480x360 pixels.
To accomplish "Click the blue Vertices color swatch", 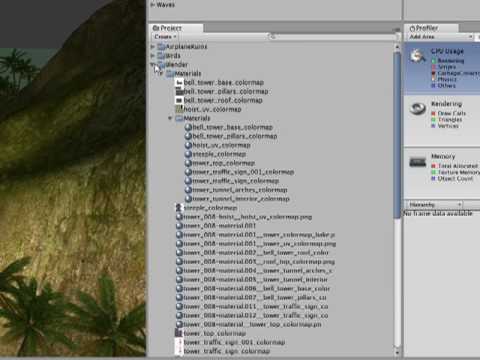I will tap(434, 126).
